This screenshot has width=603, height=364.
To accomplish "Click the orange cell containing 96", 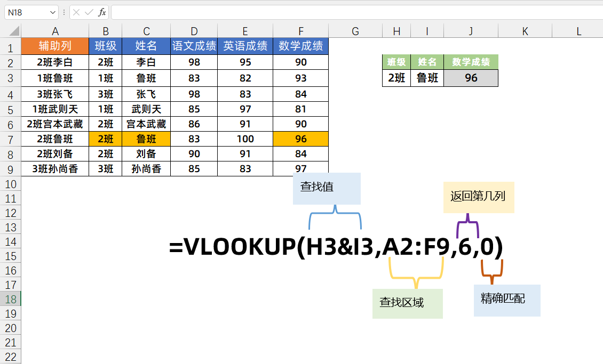I will (x=300, y=139).
